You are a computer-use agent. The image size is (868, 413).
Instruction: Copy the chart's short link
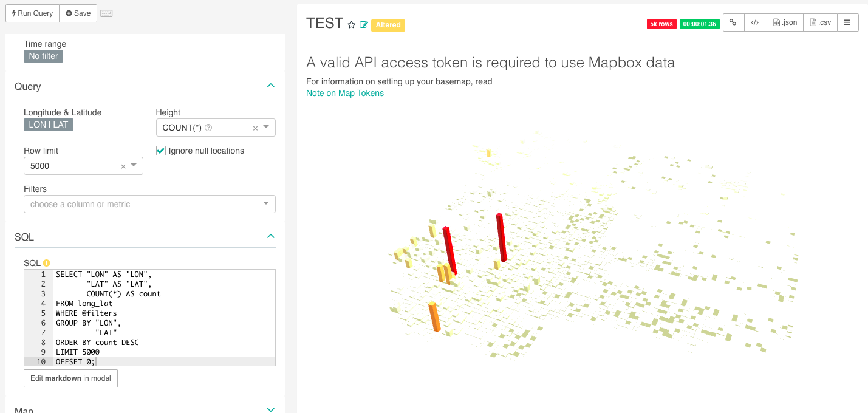(x=733, y=22)
